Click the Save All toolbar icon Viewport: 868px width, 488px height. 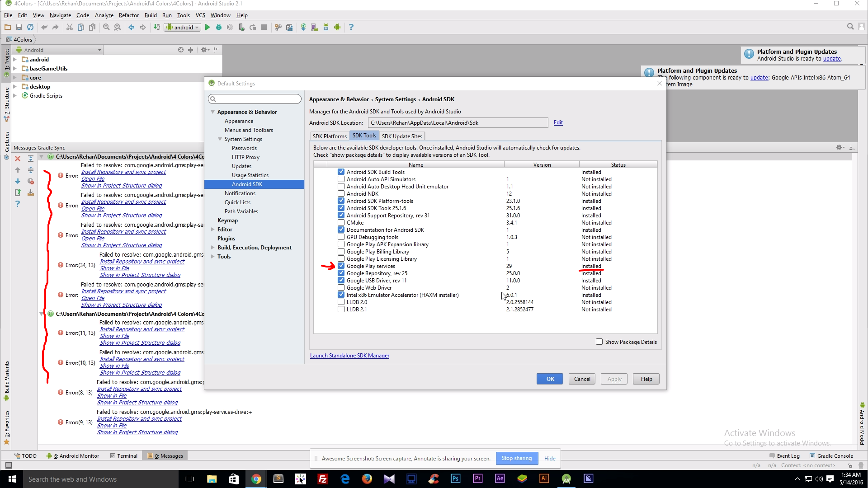tap(19, 27)
